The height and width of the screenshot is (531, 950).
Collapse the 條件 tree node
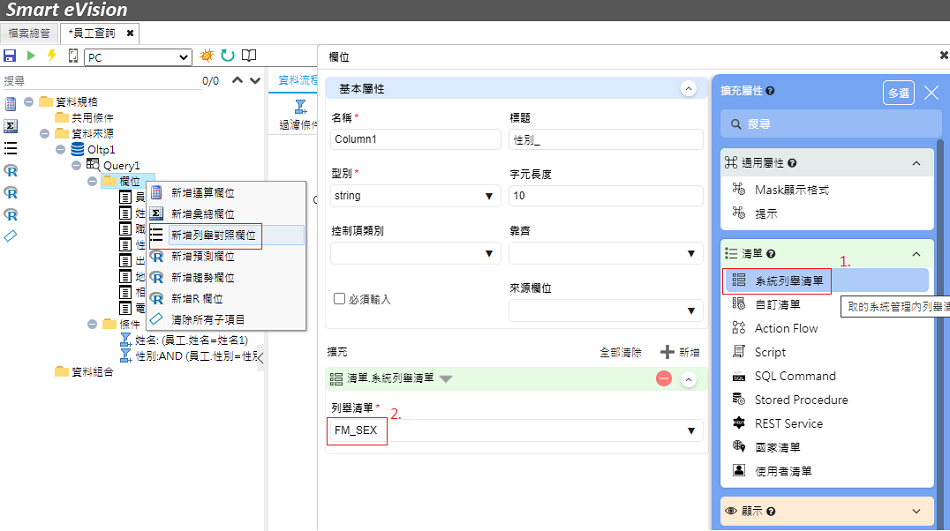tap(92, 324)
